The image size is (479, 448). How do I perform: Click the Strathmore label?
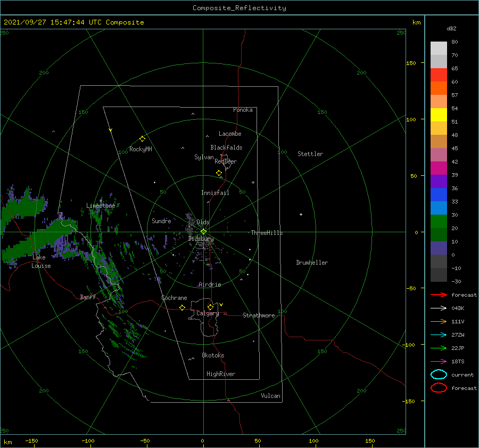tap(259, 315)
